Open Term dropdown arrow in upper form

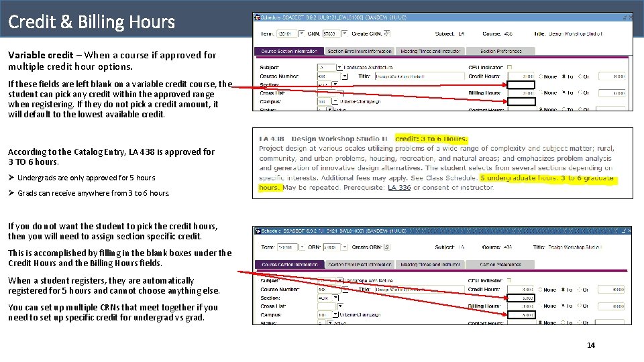[x=301, y=34]
